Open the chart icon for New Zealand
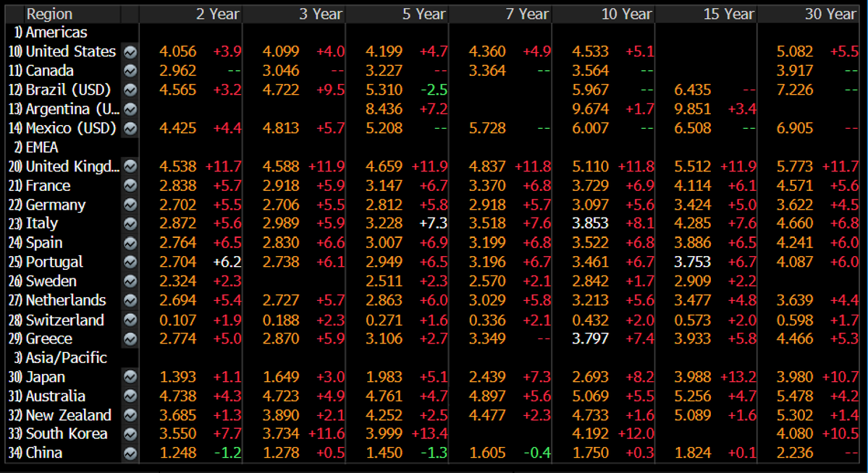This screenshot has width=868, height=473. click(130, 415)
